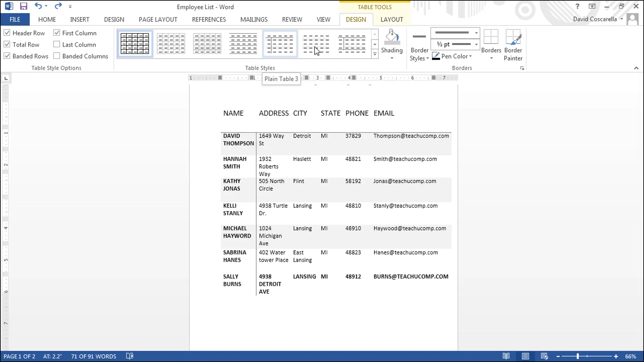Open the Table Tools LAYOUT tab
Screen dimensions: 644x362
point(391,19)
